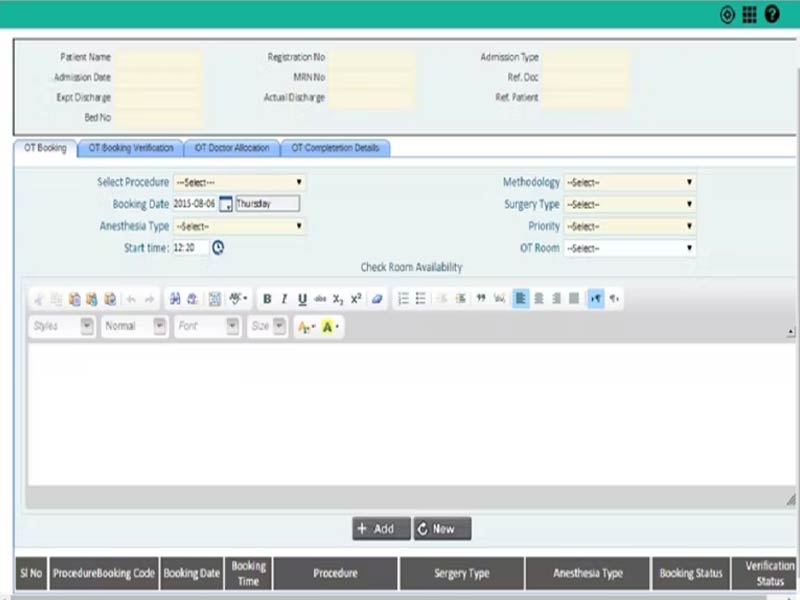800x600 pixels.
Task: Switch to OT Booking Verification tab
Action: [x=131, y=148]
